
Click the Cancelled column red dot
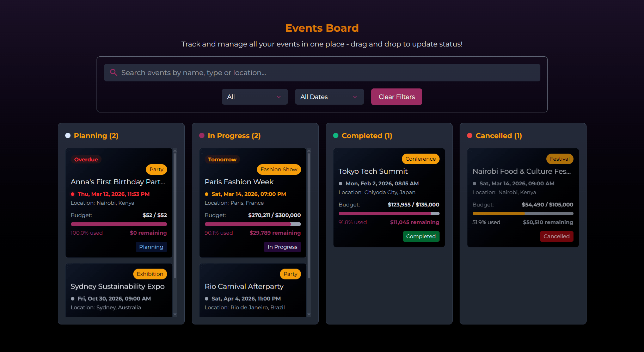pos(470,135)
